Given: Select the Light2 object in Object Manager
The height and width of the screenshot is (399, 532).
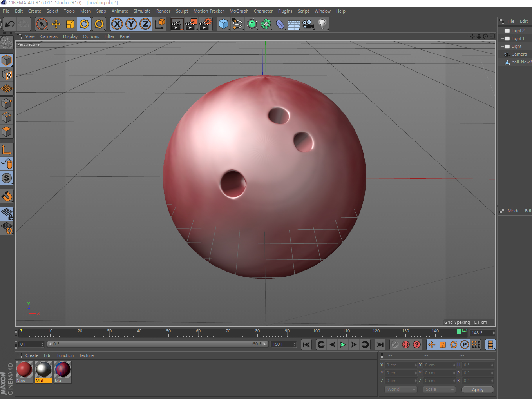Looking at the screenshot, I should coord(518,31).
